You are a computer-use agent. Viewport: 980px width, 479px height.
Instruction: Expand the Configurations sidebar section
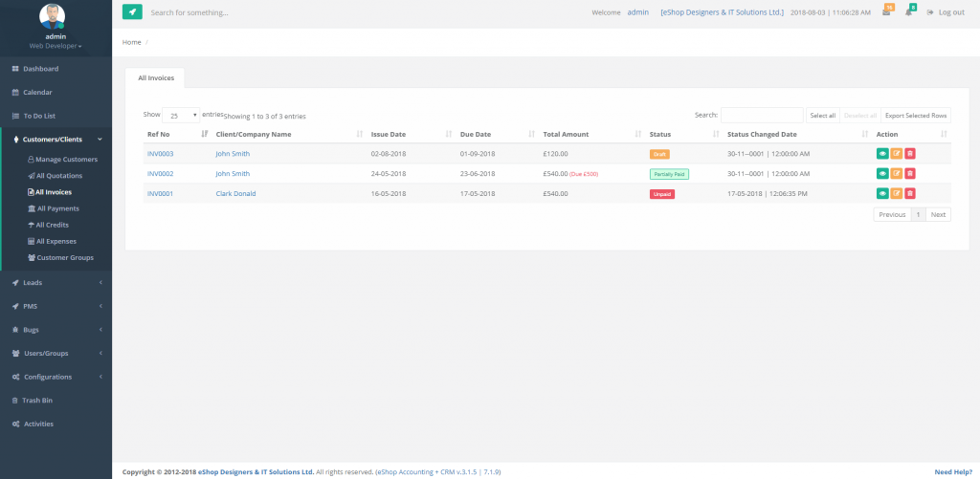(56, 377)
